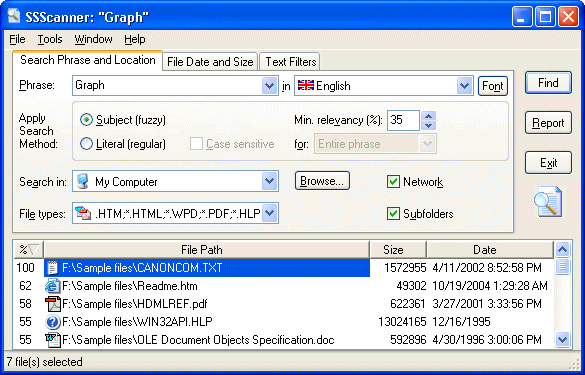The width and height of the screenshot is (585, 375).
Task: Switch to Text Filters tab
Action: point(290,62)
